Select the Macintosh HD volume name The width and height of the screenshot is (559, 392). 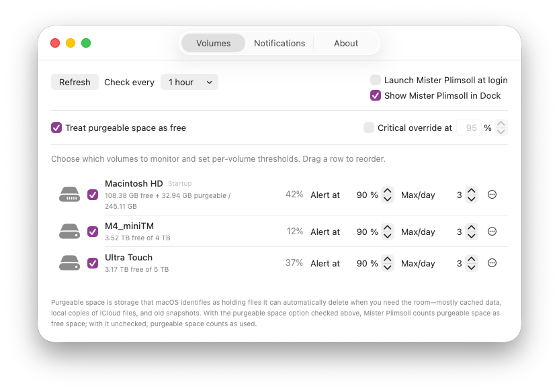134,183
